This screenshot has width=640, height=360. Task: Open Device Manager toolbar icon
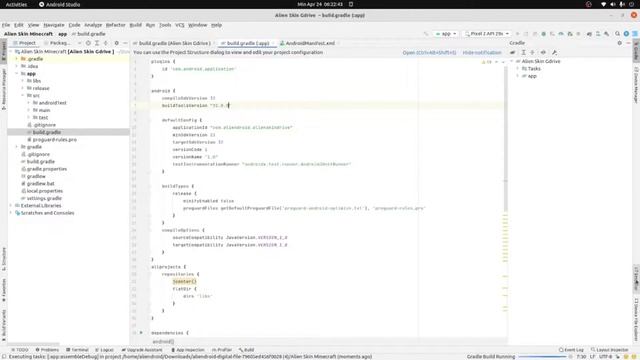click(x=598, y=33)
